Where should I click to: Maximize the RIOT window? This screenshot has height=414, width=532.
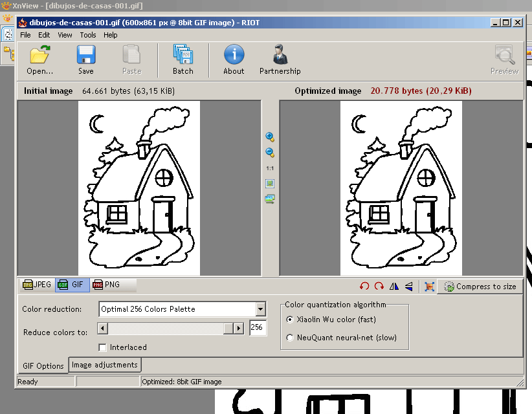click(506, 23)
